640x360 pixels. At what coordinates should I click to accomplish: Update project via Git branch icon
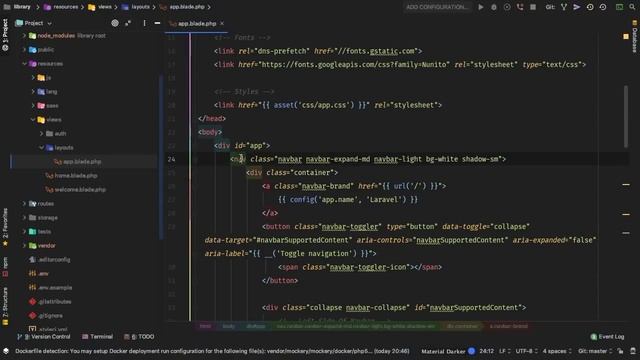564,7
